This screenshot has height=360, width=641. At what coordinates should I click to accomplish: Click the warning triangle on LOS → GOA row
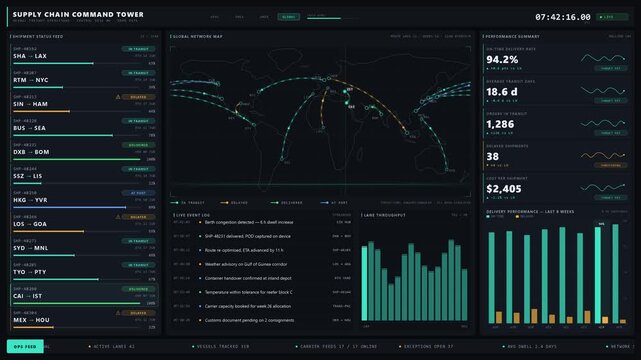tap(118, 217)
